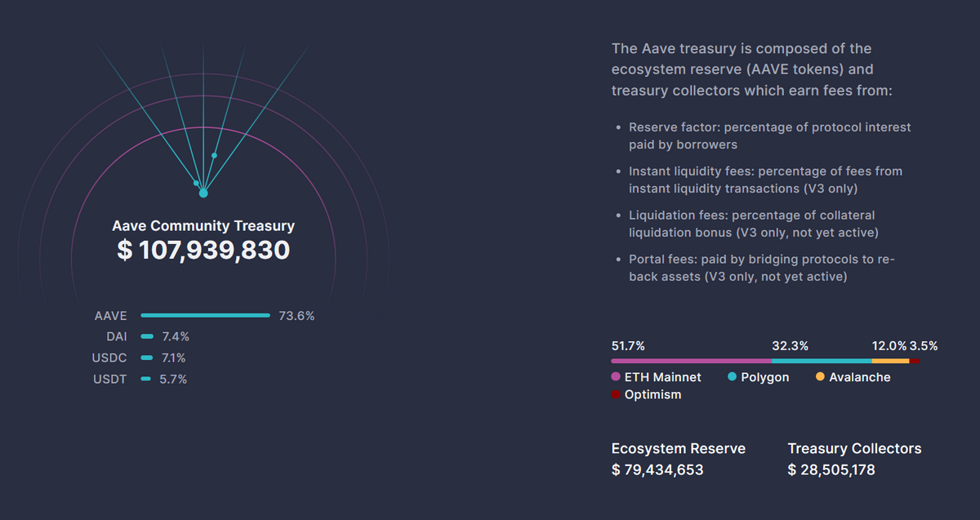Image resolution: width=980 pixels, height=520 pixels.
Task: Click the AAVE allocation bar
Action: pyautogui.click(x=206, y=315)
